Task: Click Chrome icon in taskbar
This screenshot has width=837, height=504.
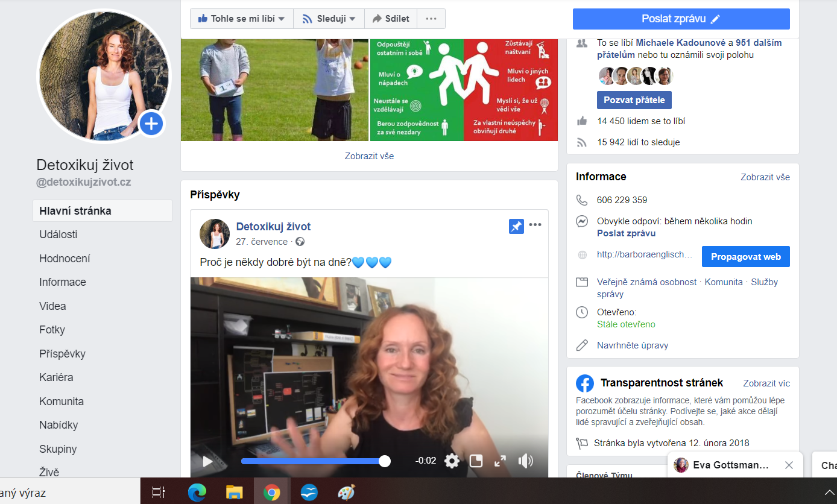Action: click(271, 492)
